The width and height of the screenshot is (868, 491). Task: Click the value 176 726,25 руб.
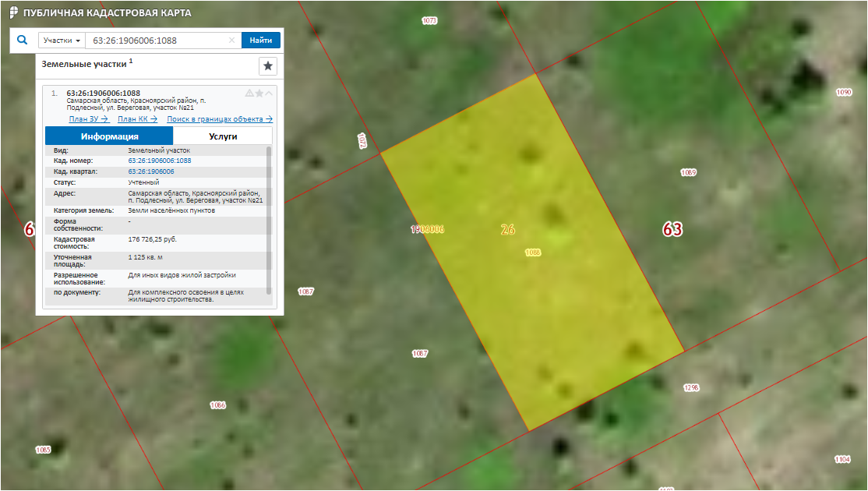coord(152,240)
